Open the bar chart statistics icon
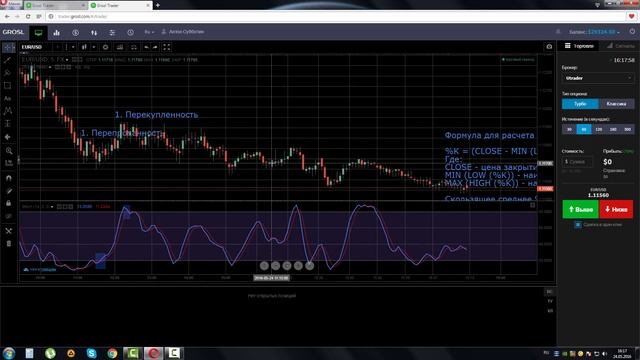Screen dimensions: 640x360 click(57, 33)
